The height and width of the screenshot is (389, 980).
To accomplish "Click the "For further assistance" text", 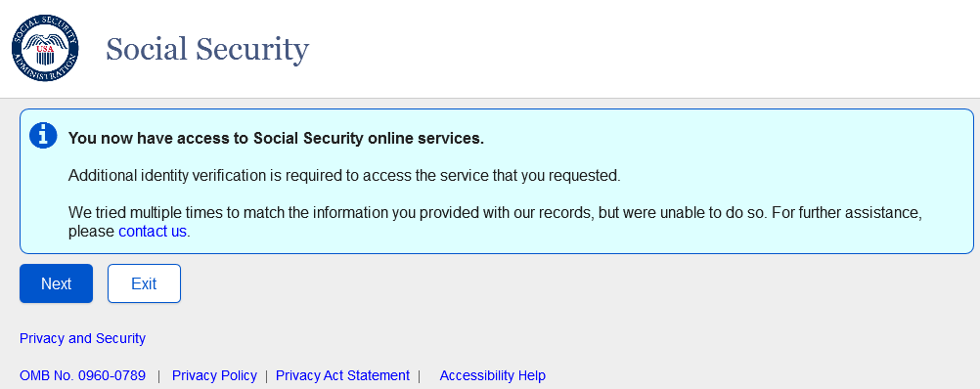I will pos(848,213).
